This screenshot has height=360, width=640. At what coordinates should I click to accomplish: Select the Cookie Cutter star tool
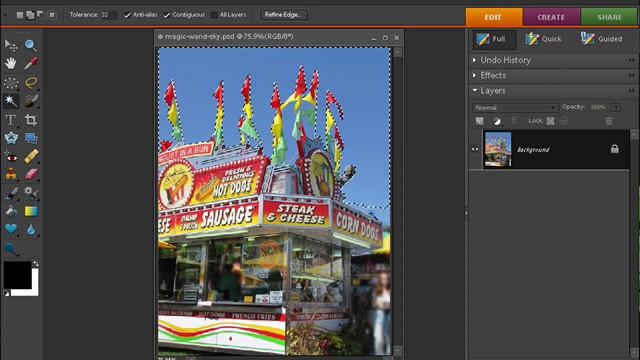coord(11,138)
